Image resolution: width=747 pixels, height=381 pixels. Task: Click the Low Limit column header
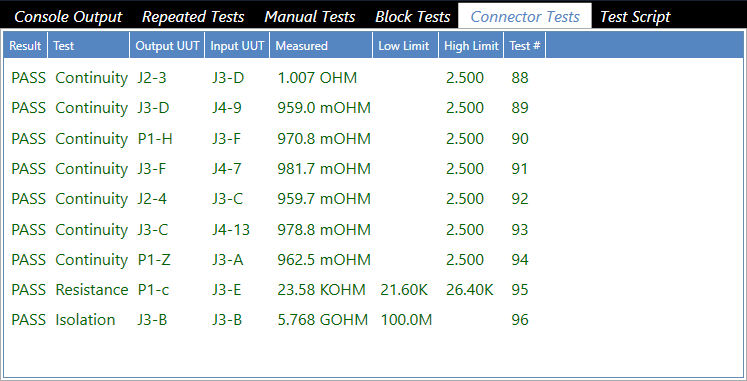[x=405, y=46]
